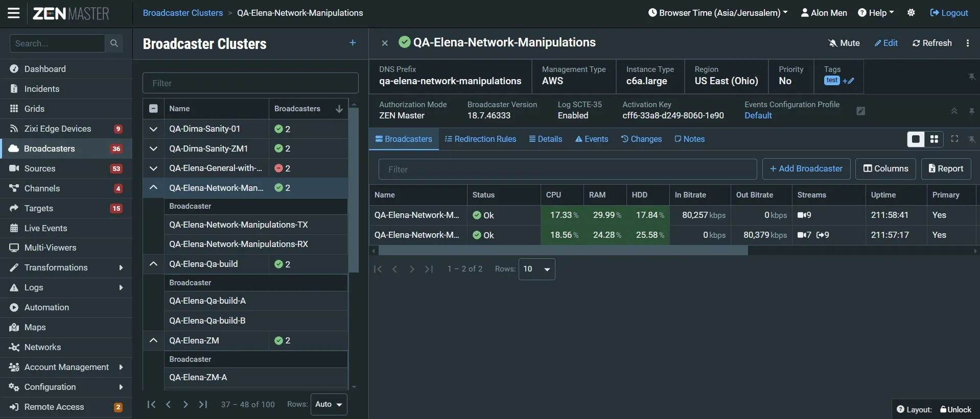Toggle the select-all checkbox in clusters table

153,109
